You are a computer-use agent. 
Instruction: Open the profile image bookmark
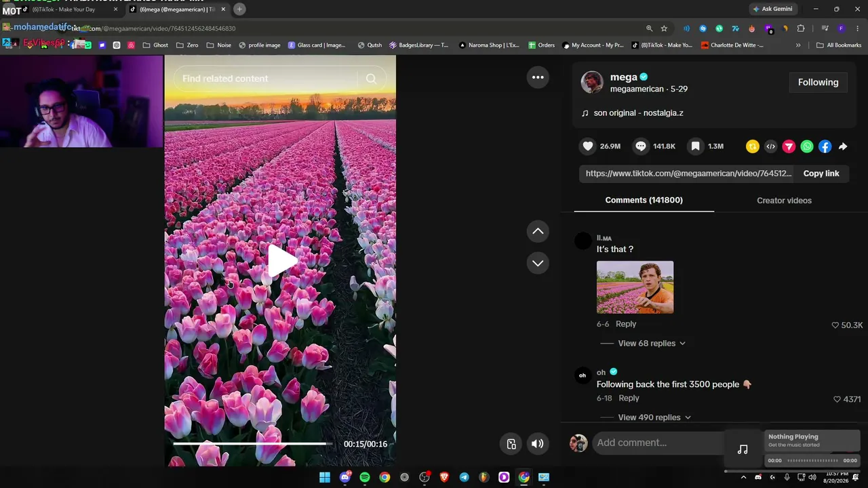tap(259, 45)
